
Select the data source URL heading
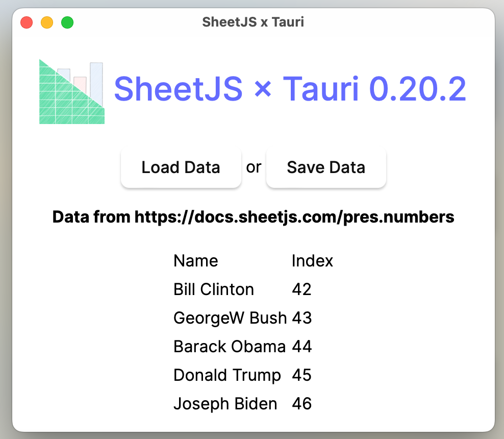pos(253,217)
